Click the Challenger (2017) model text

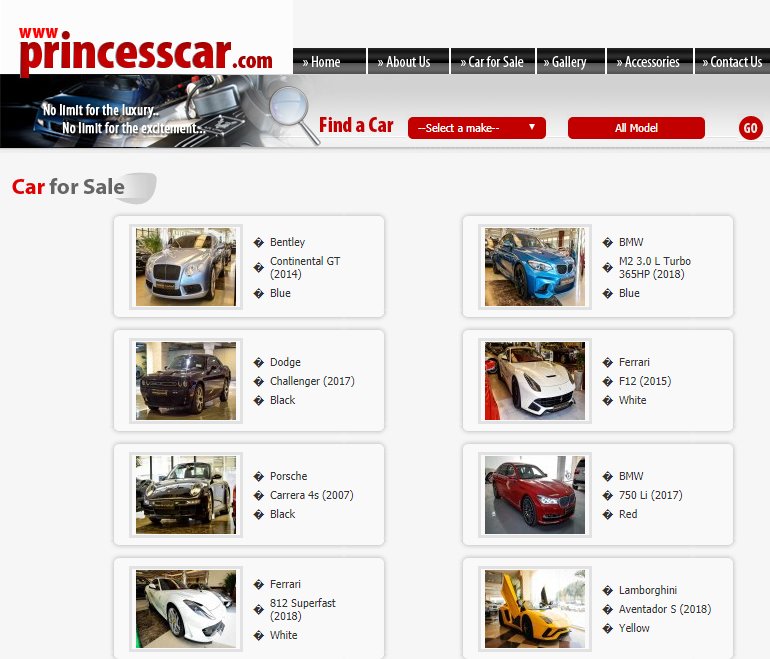[312, 381]
